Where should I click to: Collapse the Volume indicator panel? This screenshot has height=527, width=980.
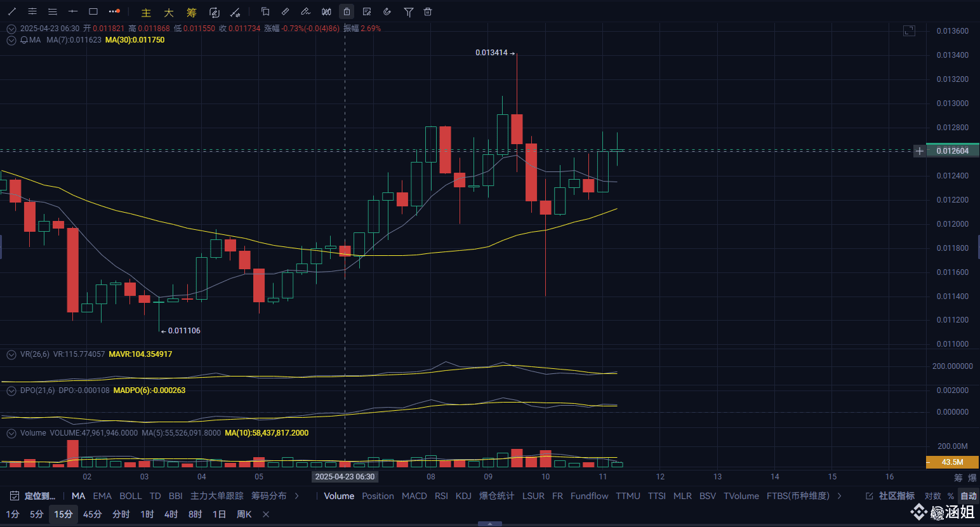pyautogui.click(x=11, y=433)
